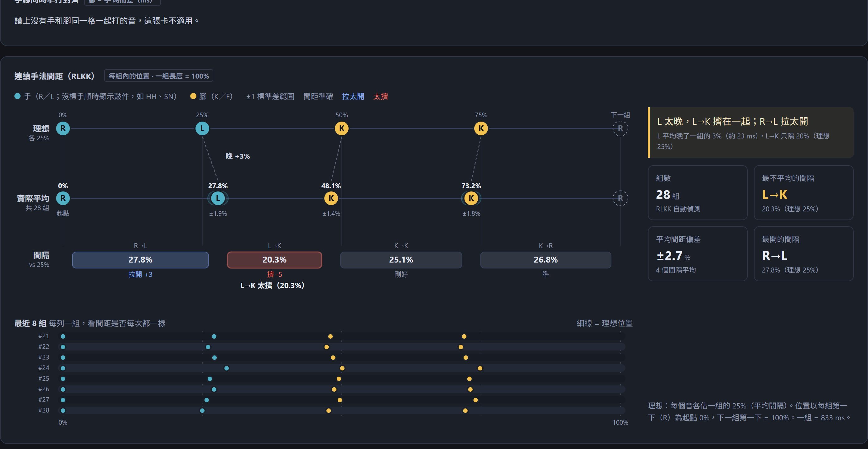Click the ideal-row L node at 25%
The image size is (868, 449).
point(202,128)
